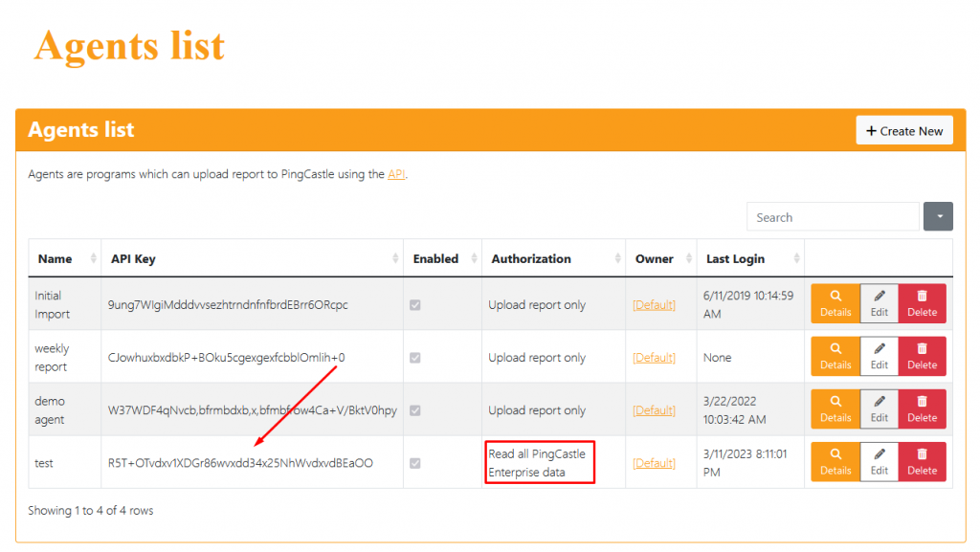The height and width of the screenshot is (552, 980).
Task: Sort table by Name column
Action: pos(64,258)
